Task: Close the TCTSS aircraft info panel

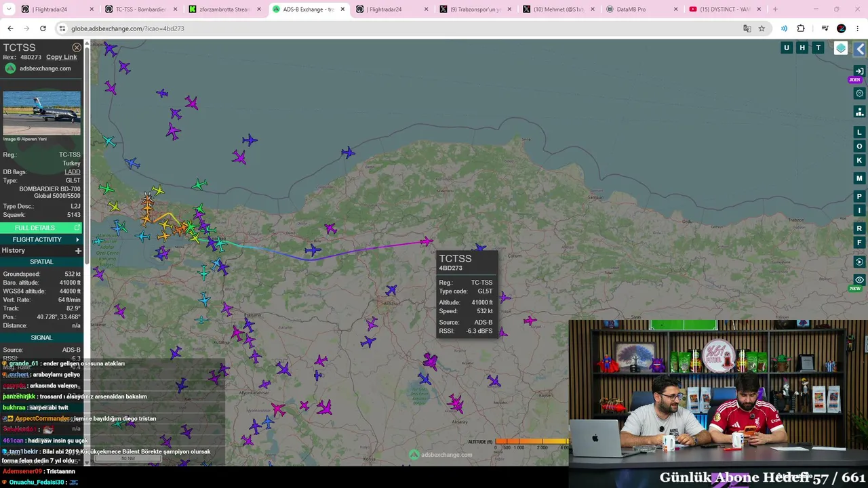Action: (77, 47)
